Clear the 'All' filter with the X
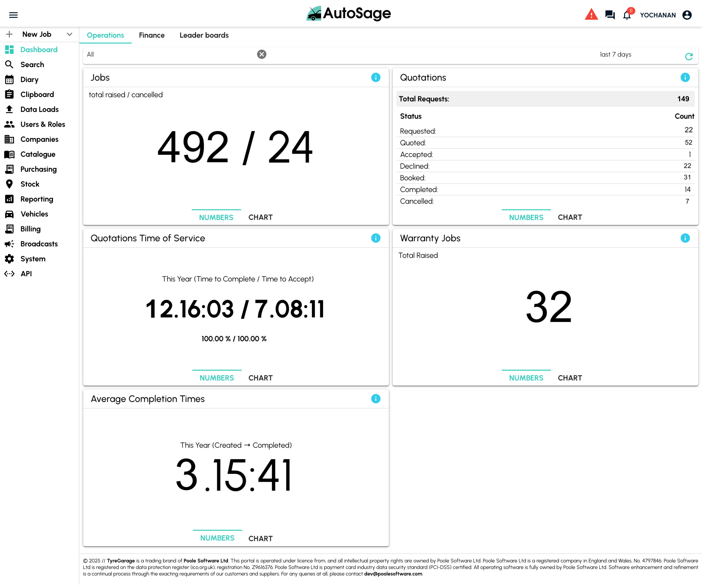This screenshot has width=702, height=588. coord(262,54)
